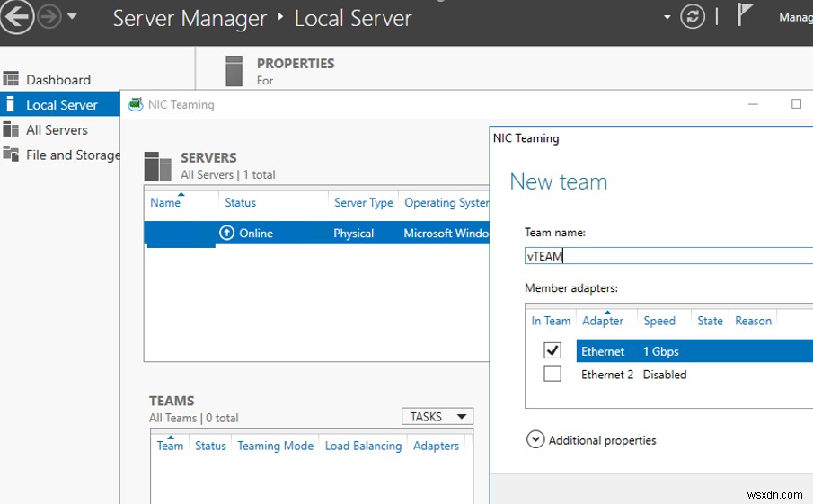
Task: Click the NIC Teaming window title icon
Action: click(x=136, y=104)
